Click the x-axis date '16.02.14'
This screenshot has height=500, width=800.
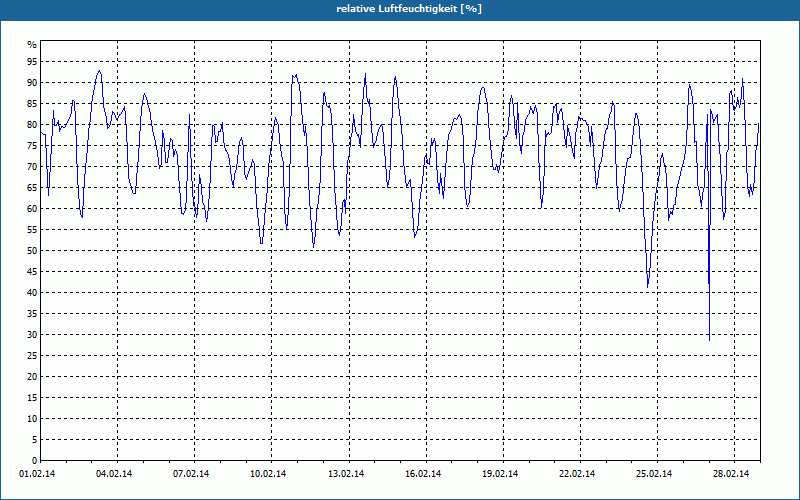[423, 474]
